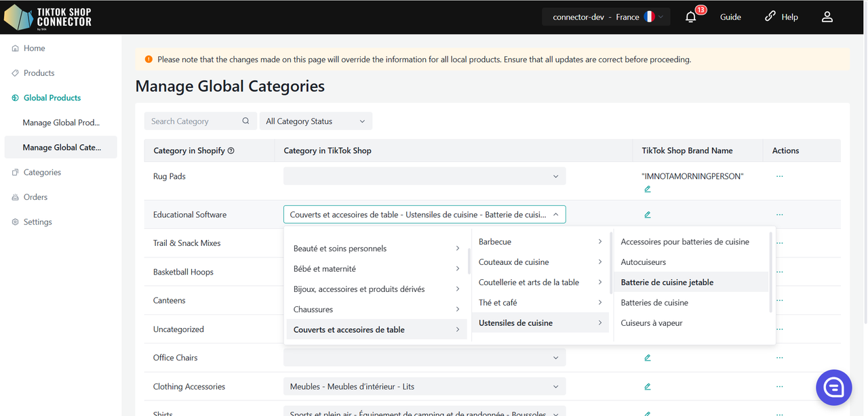
Task: Click the Guide link in header
Action: (x=730, y=17)
